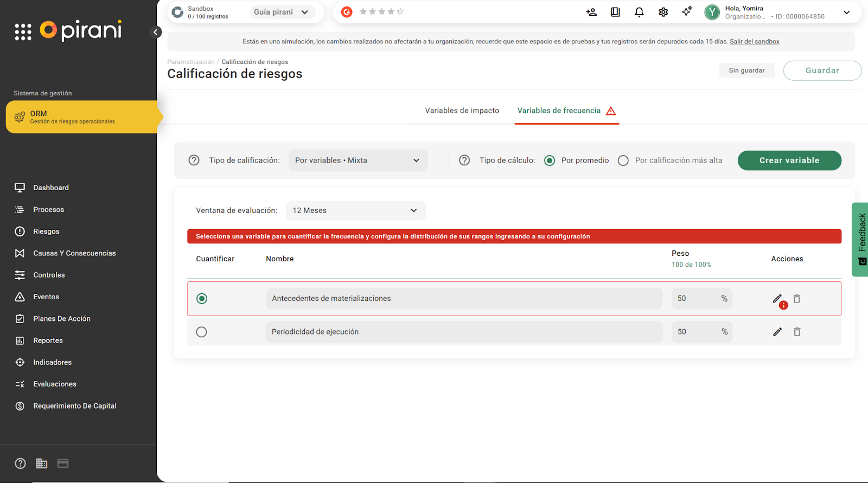
Task: Delete the Periodicidad de ejecución variable
Action: pyautogui.click(x=797, y=332)
